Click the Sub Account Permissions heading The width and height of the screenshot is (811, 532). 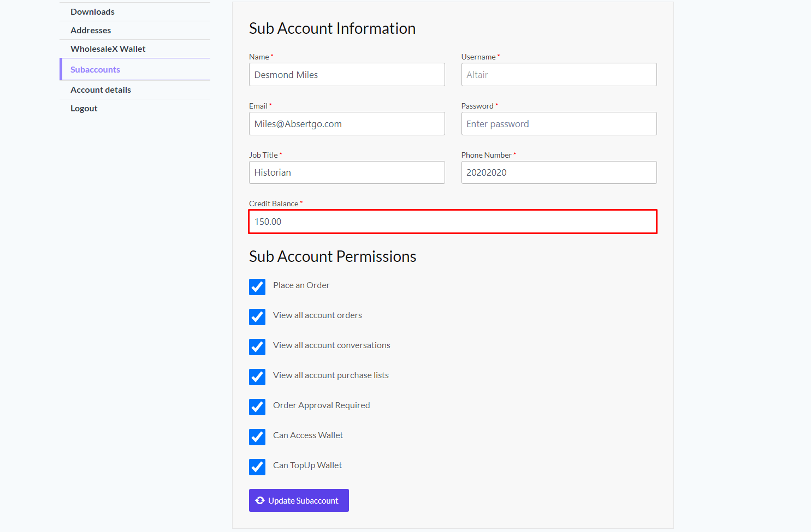[x=333, y=256]
